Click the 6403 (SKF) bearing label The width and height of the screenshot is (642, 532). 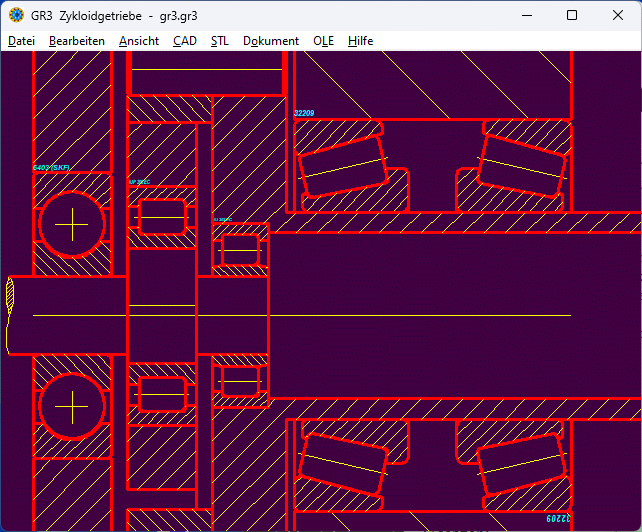click(58, 168)
